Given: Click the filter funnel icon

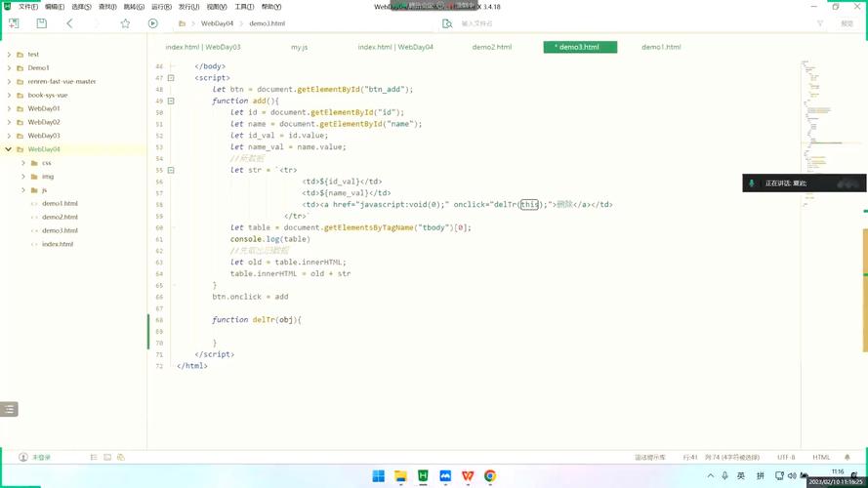Looking at the screenshot, I should (x=820, y=23).
